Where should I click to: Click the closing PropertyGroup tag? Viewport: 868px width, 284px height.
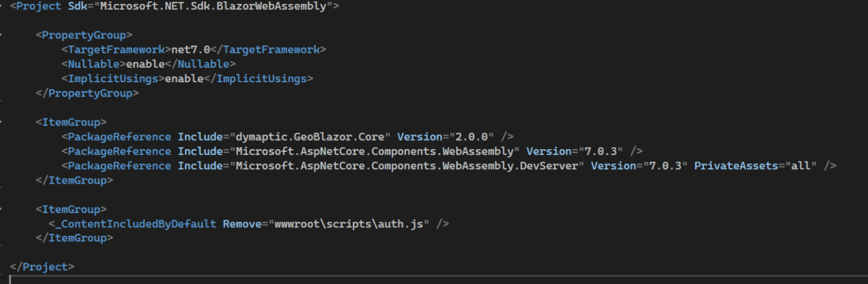coord(87,93)
